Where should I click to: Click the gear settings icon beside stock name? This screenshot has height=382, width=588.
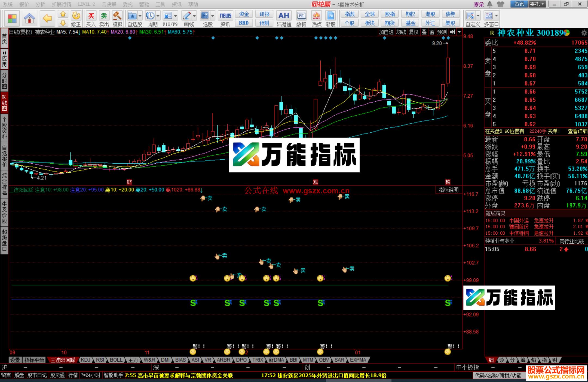click(x=584, y=33)
